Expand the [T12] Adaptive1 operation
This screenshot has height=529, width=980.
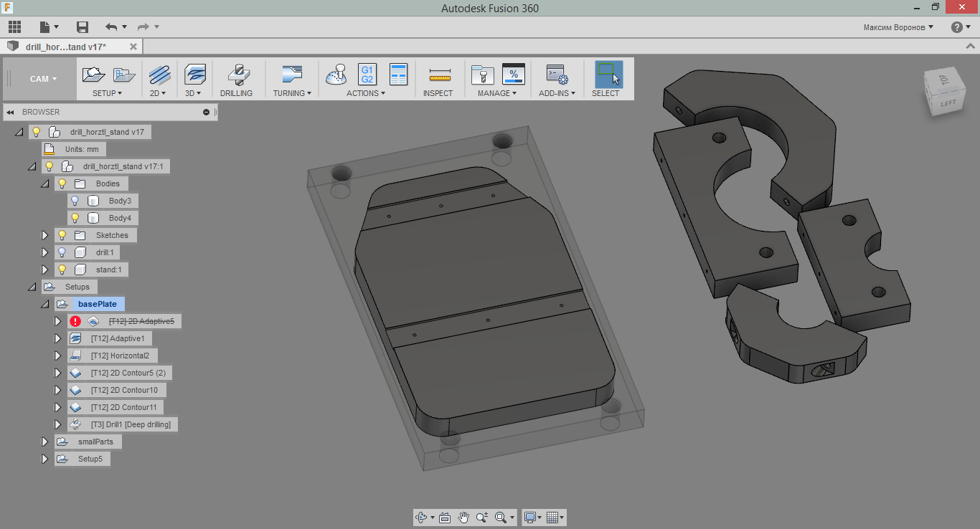point(59,338)
